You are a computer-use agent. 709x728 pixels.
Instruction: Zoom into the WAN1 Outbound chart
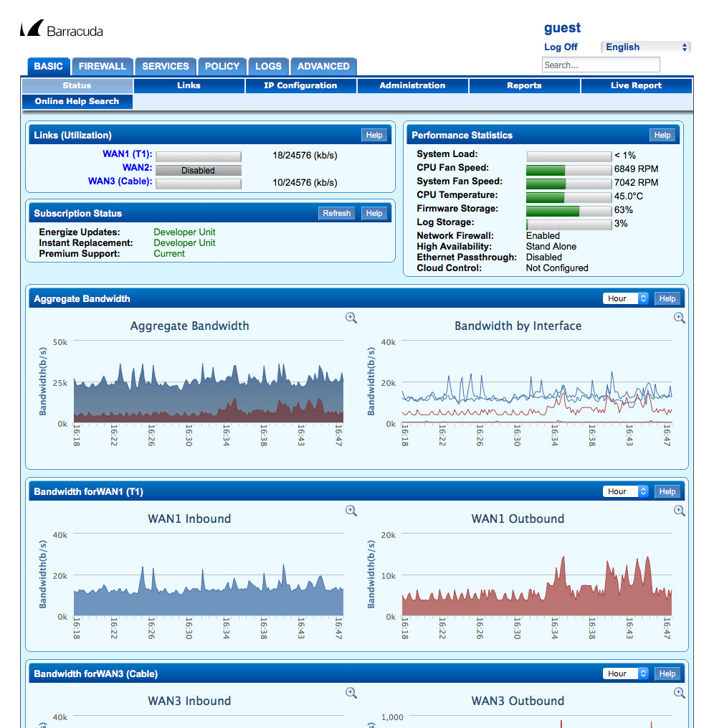point(680,511)
